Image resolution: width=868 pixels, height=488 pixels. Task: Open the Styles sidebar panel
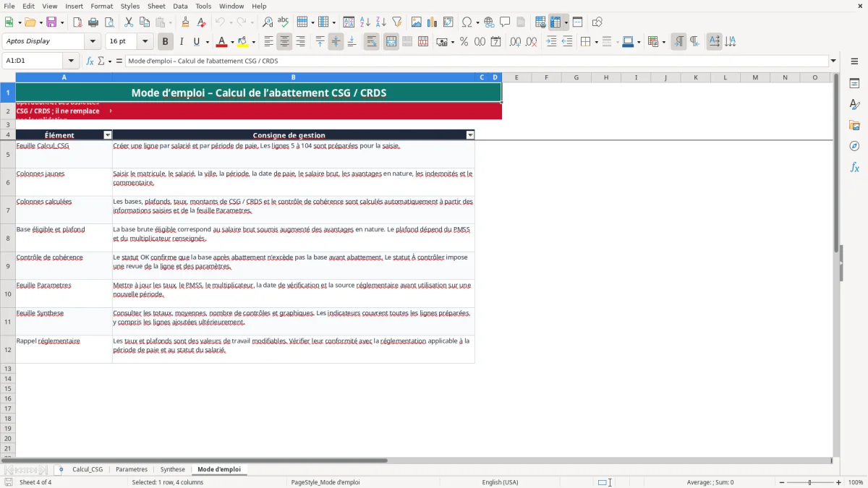click(x=854, y=104)
